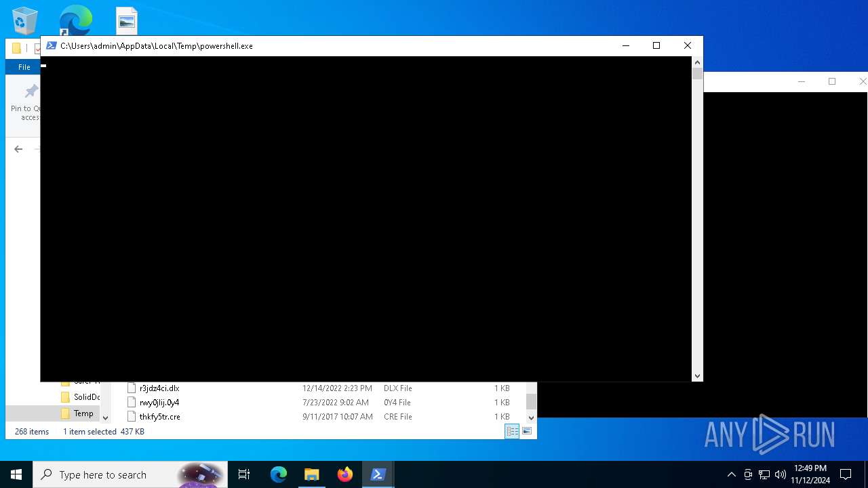This screenshot has width=868, height=488.
Task: Go back in File Explorer navigation
Action: [18, 149]
